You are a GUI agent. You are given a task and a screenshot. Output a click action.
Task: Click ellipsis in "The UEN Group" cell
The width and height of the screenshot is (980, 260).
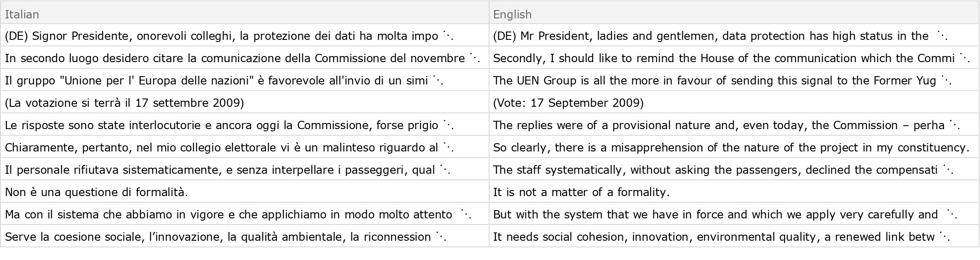coord(946,81)
